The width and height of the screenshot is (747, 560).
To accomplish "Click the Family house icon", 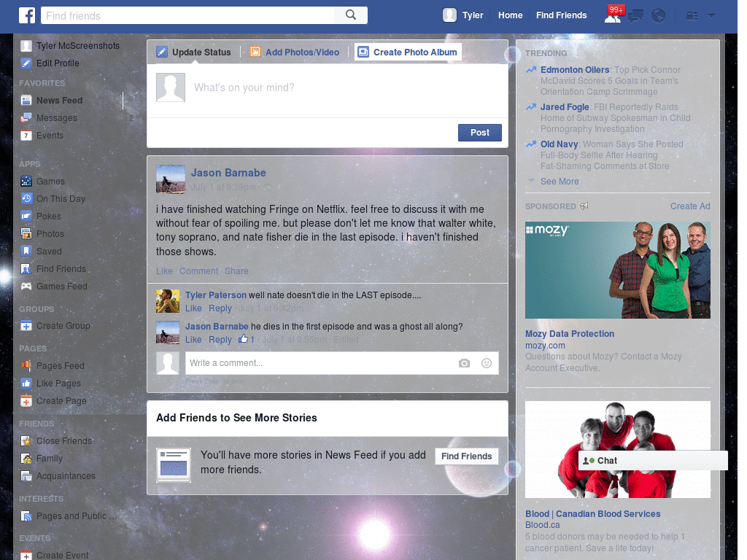I will [26, 459].
